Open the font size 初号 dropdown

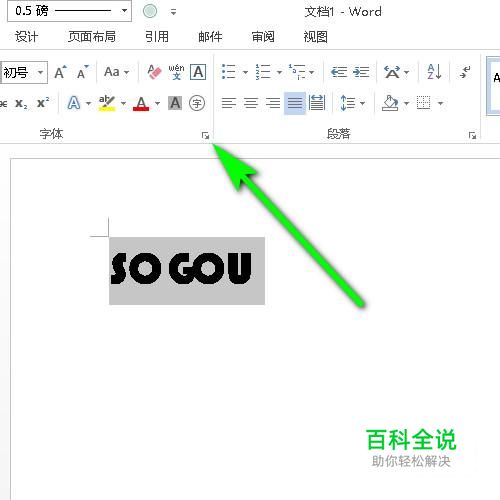[x=40, y=72]
